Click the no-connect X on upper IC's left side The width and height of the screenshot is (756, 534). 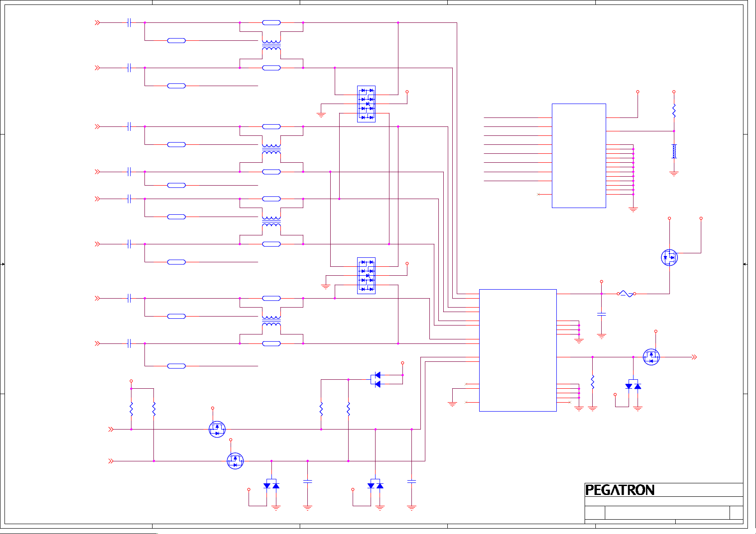tap(538, 194)
